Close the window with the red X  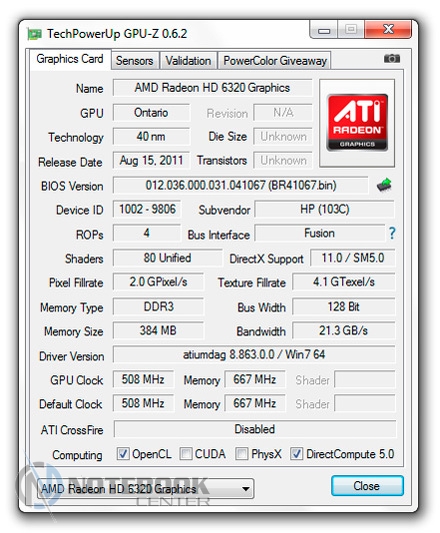tap(388, 30)
